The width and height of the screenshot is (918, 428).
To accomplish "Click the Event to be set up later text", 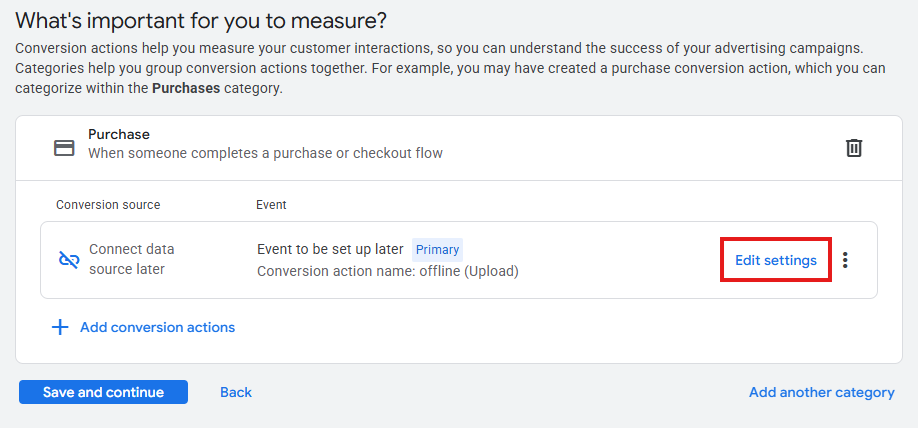I will tap(330, 250).
